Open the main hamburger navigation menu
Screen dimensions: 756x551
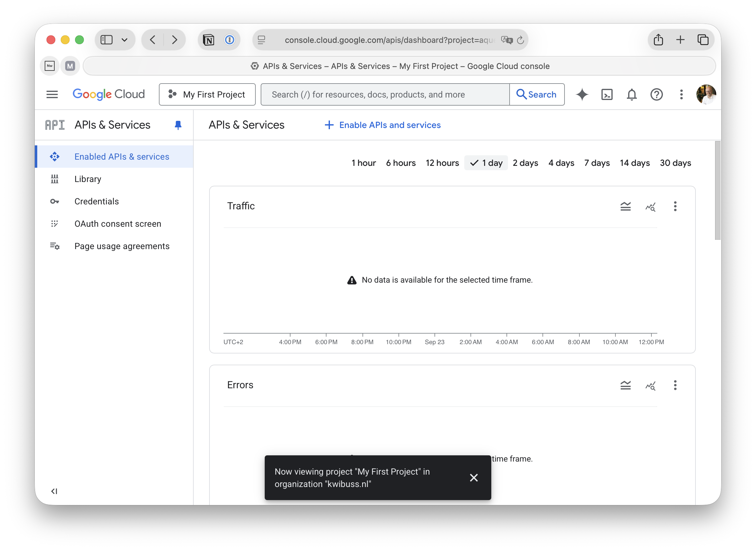[52, 94]
